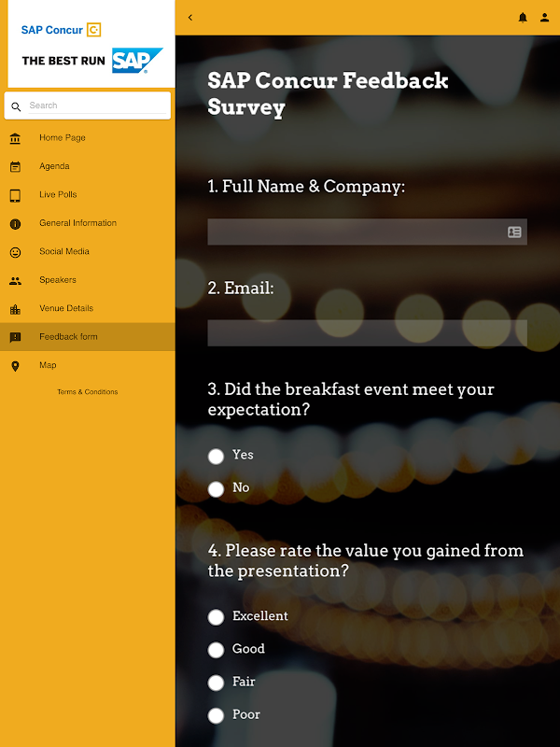
Task: Click the General Information info icon
Action: click(15, 224)
